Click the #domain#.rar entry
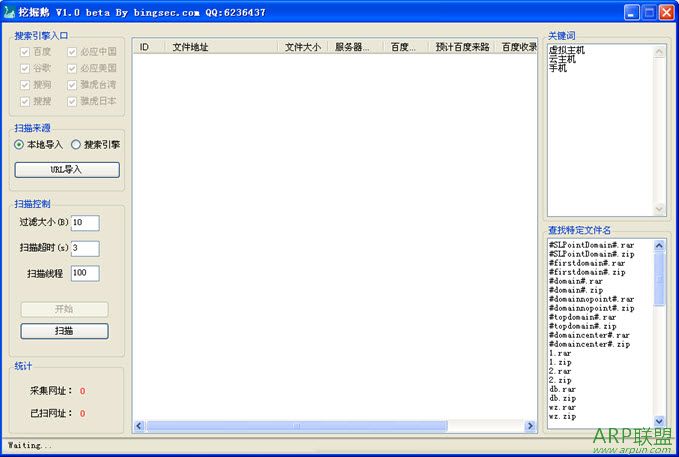The height and width of the screenshot is (457, 679). pyautogui.click(x=576, y=281)
